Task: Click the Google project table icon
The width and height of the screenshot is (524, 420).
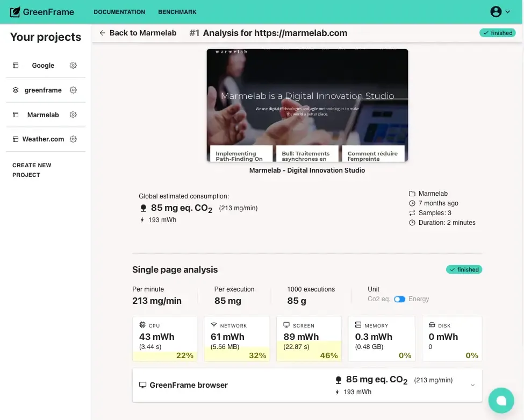Action: (x=16, y=66)
